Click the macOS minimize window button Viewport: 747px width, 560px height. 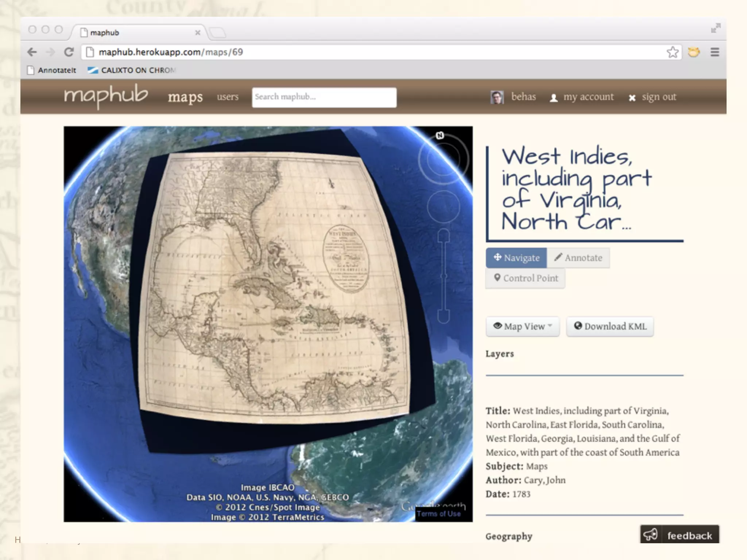(45, 29)
